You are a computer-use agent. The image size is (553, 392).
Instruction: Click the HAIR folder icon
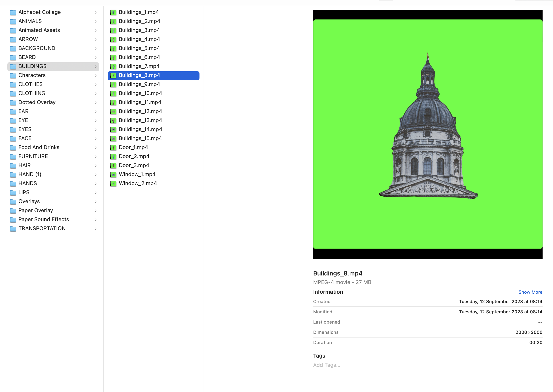13,165
